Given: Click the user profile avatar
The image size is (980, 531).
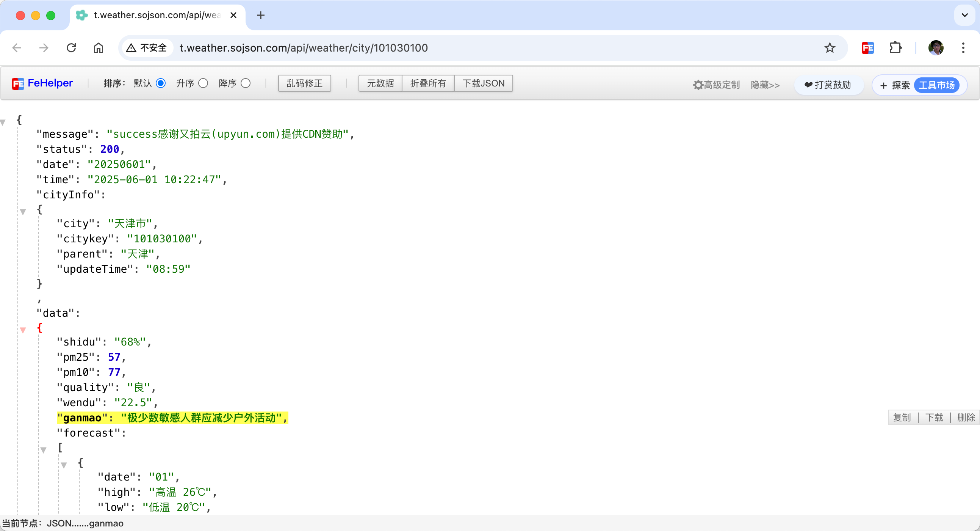Looking at the screenshot, I should (x=936, y=48).
